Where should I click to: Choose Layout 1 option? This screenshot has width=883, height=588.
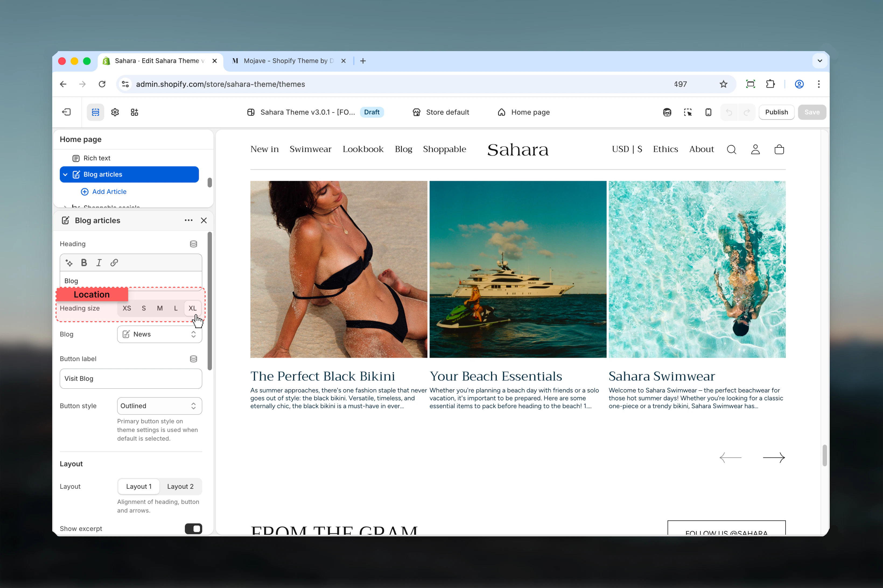[139, 486]
